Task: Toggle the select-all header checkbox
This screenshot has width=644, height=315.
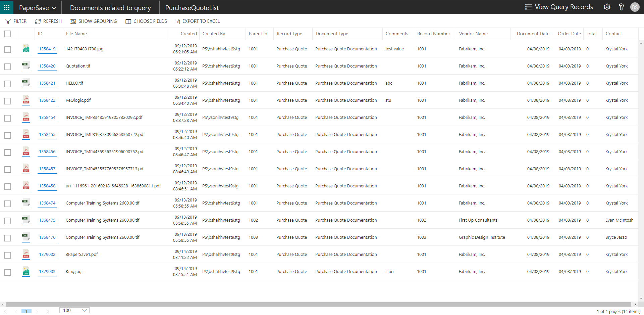Action: [8, 34]
